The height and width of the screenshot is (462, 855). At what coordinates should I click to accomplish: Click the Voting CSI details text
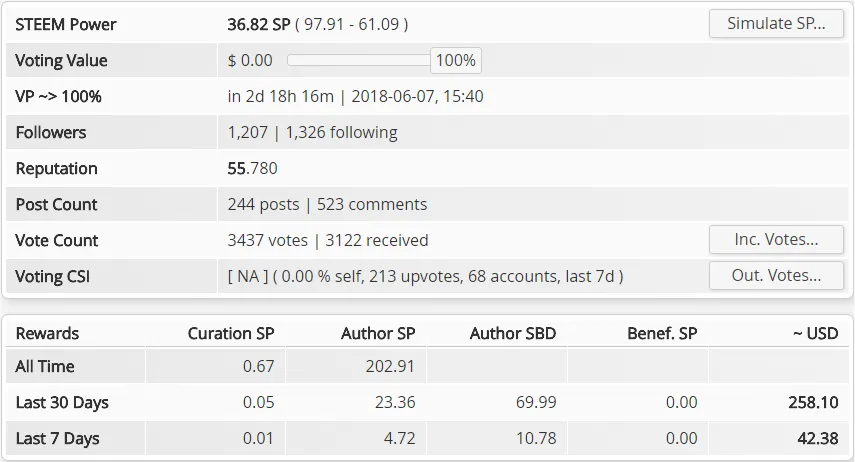click(425, 277)
